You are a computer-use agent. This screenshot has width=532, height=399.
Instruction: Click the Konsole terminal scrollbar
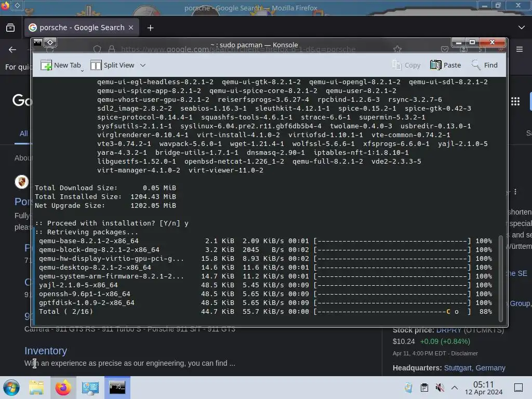[501, 278]
